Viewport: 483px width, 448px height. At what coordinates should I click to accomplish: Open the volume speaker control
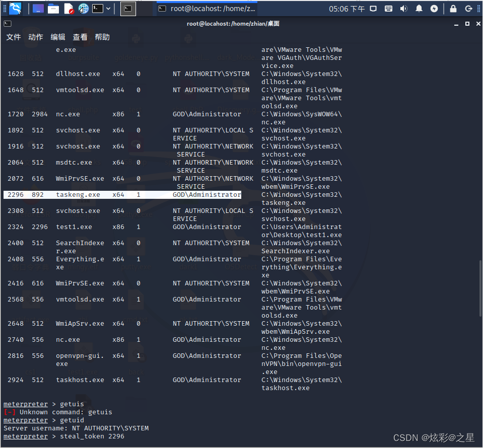click(x=403, y=9)
